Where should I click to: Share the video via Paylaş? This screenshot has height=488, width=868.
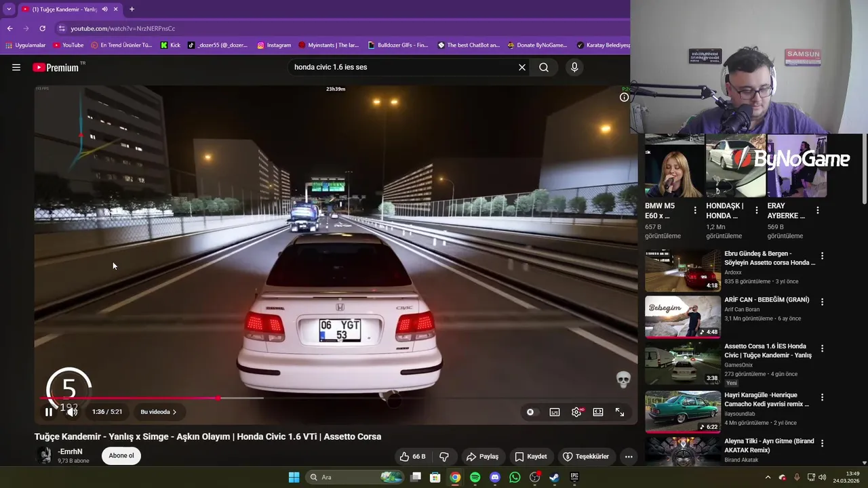pos(482,456)
